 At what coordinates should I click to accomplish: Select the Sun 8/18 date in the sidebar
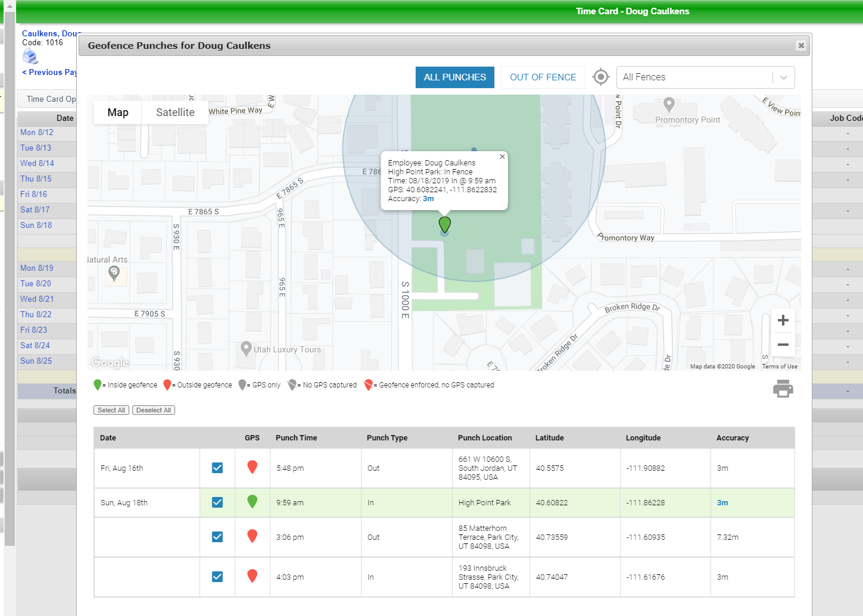[36, 225]
